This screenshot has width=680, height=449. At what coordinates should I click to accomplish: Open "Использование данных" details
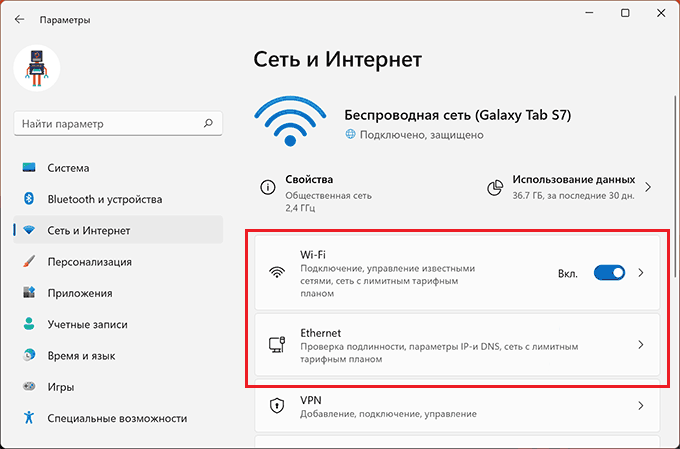tap(574, 179)
